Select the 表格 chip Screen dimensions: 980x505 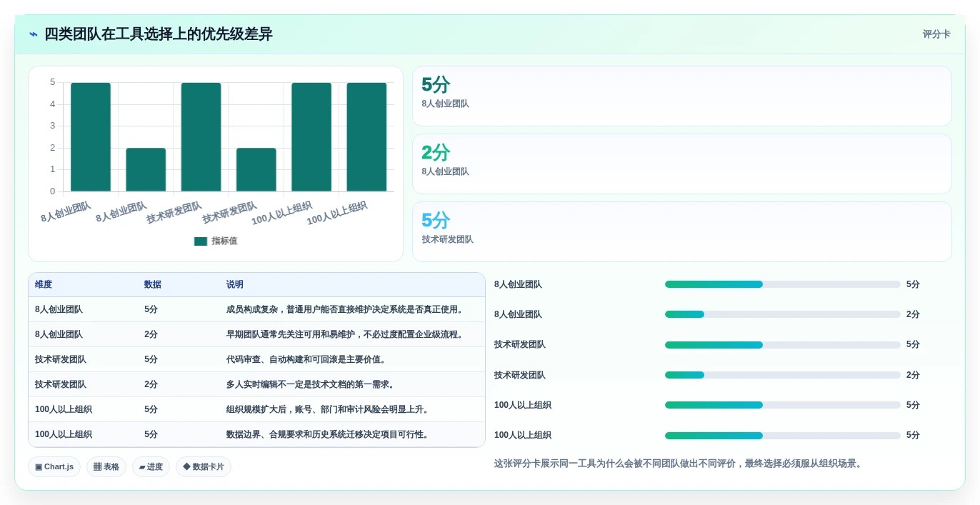[x=106, y=467]
